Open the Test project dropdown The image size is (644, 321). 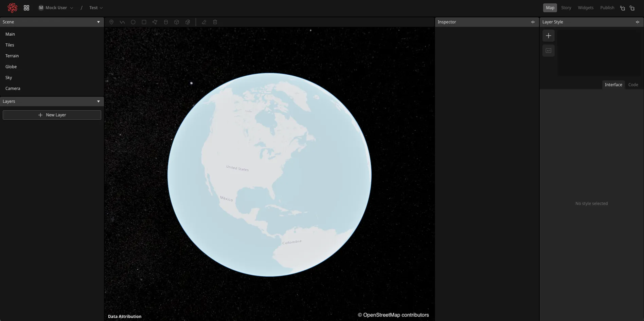(x=96, y=8)
